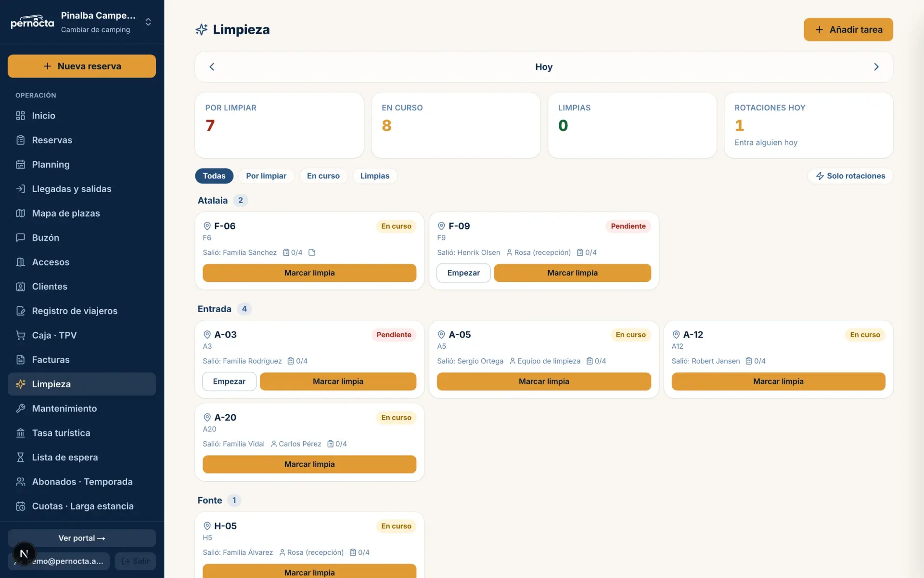Click the note icon on F-06 card

point(312,252)
